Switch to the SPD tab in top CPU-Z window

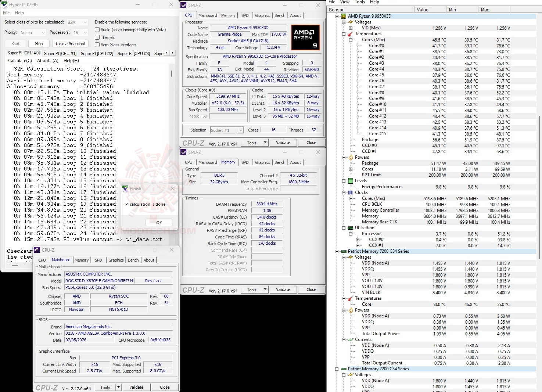[x=245, y=15]
